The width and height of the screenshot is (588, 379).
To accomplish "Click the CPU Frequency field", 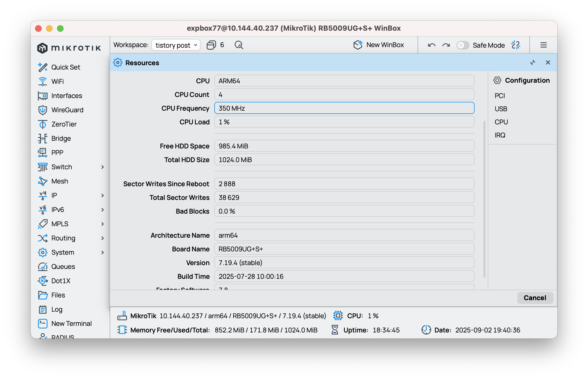I will [344, 108].
